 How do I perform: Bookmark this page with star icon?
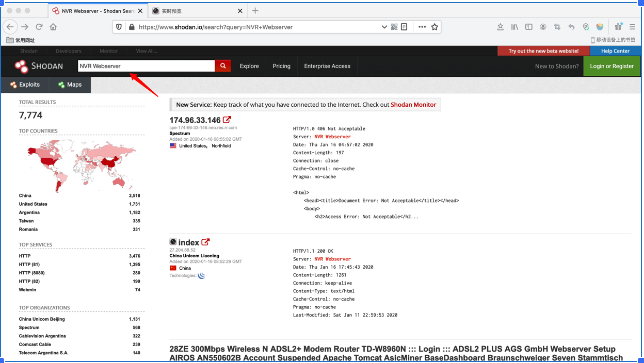[x=434, y=27]
